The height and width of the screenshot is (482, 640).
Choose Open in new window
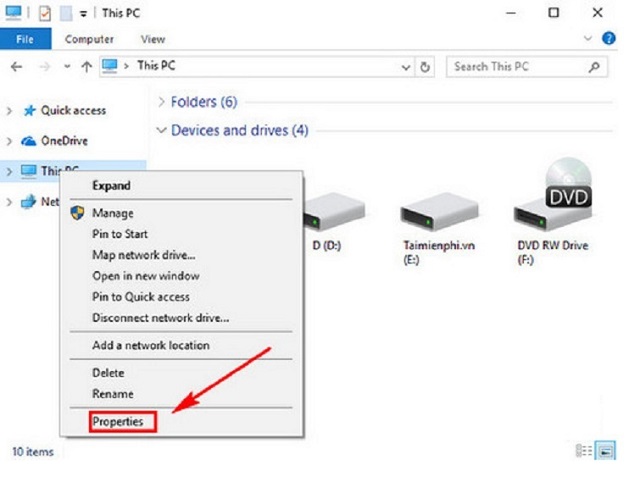click(181, 276)
